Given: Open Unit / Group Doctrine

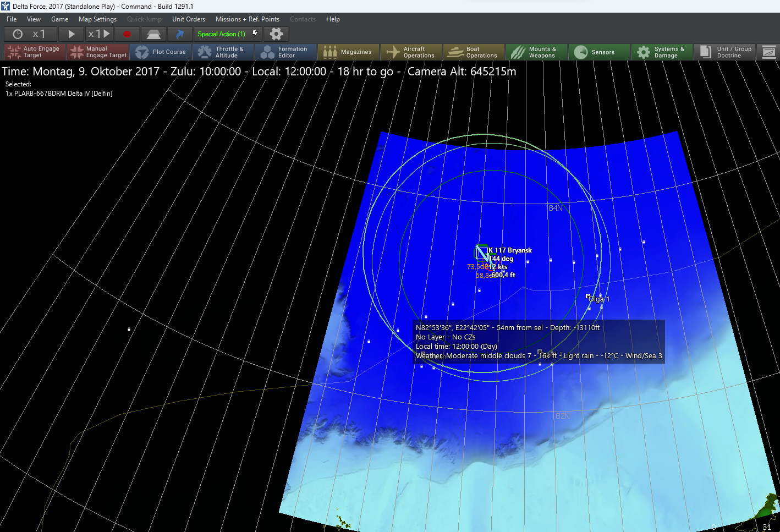Looking at the screenshot, I should [725, 52].
